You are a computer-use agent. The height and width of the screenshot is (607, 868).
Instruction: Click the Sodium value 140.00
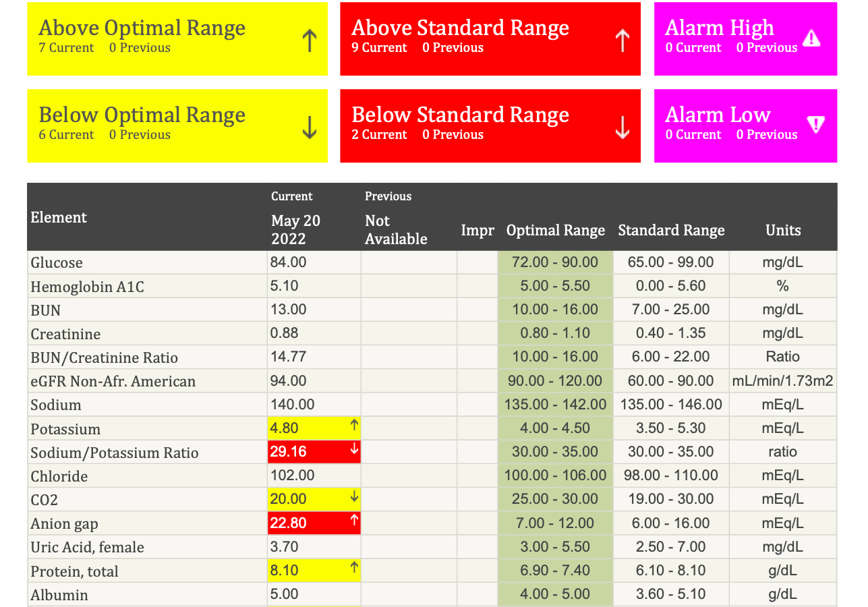coord(292,404)
